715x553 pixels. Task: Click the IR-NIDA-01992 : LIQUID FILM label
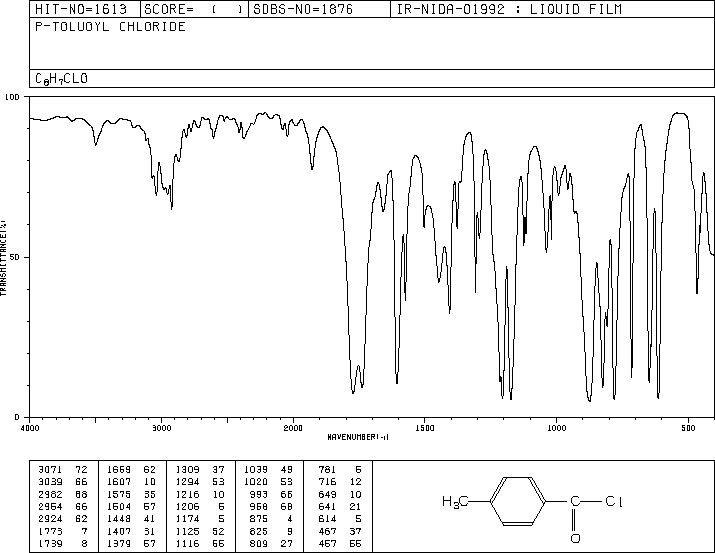pos(509,9)
